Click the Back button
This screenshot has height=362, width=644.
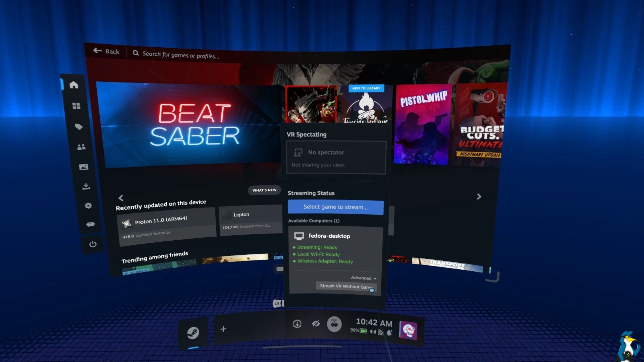point(106,51)
